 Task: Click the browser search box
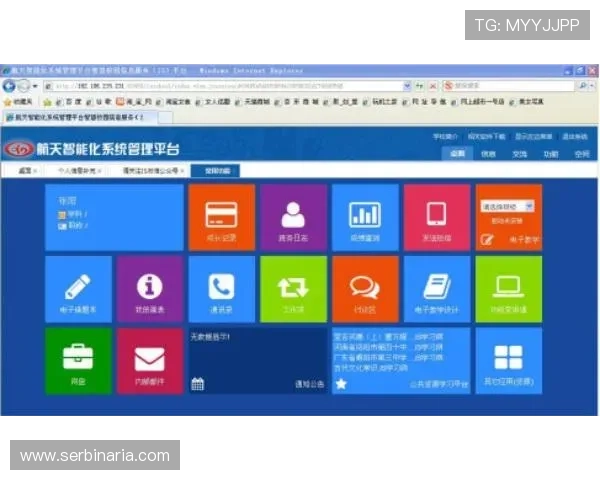(x=509, y=86)
